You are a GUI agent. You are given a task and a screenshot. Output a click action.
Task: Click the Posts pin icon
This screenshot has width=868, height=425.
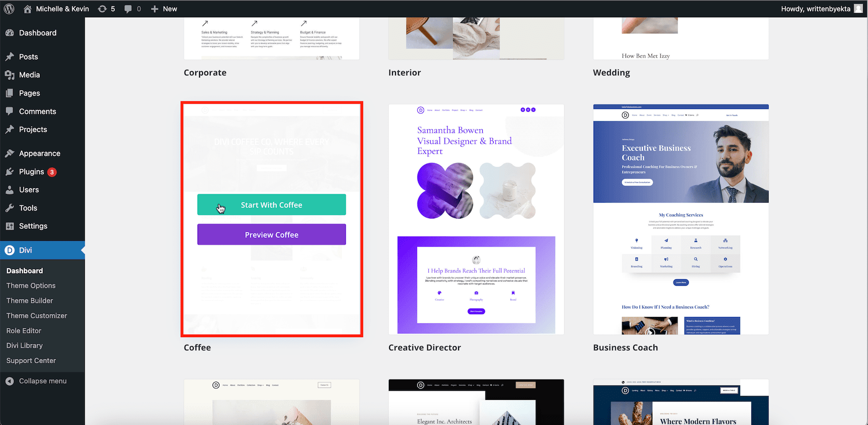[10, 56]
